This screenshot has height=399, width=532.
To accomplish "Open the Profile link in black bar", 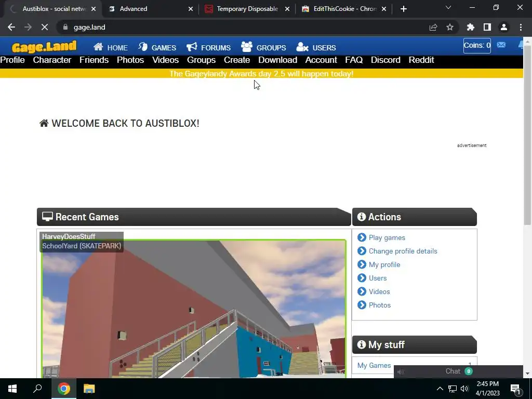I will (x=12, y=60).
